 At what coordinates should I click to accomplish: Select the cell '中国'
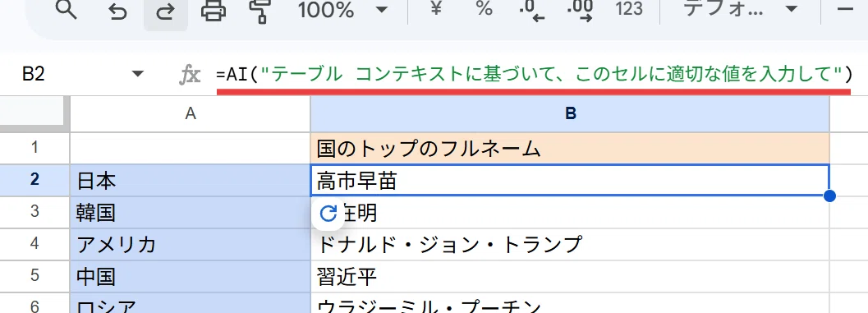(x=191, y=276)
